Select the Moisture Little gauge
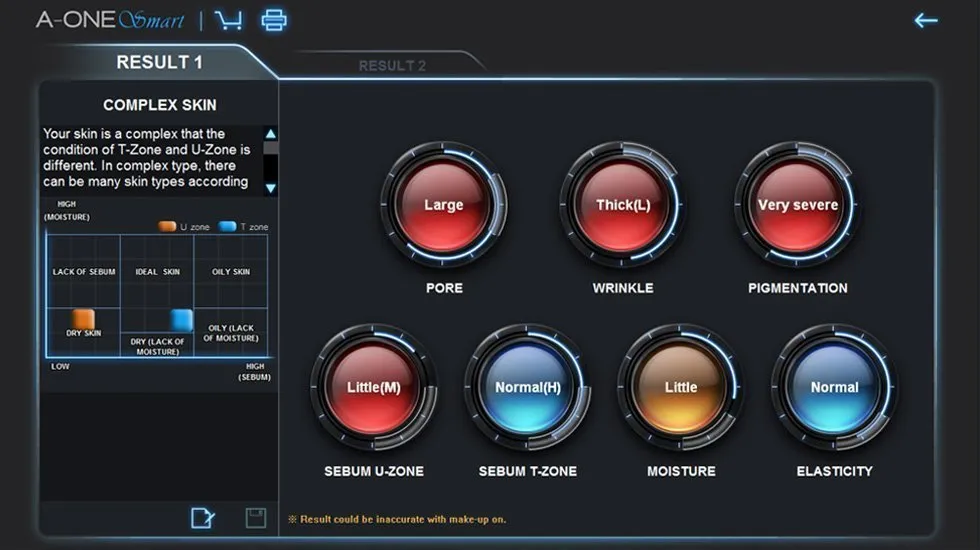 681,387
